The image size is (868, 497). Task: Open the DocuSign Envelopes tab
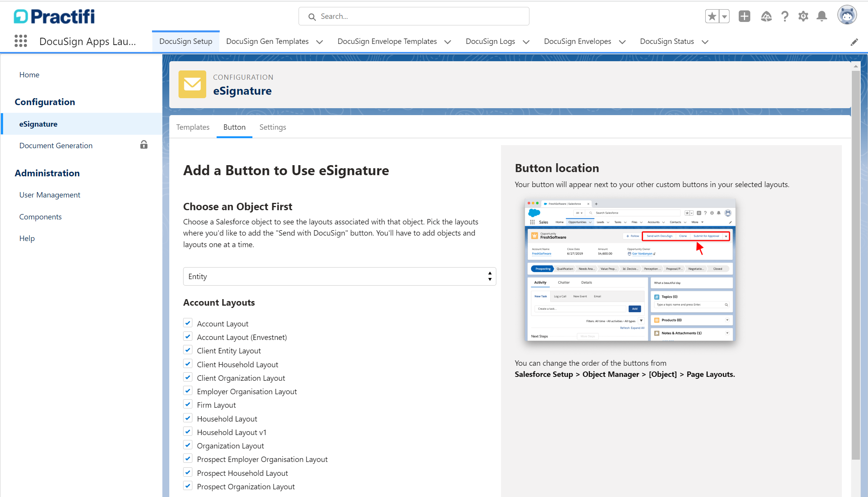578,41
